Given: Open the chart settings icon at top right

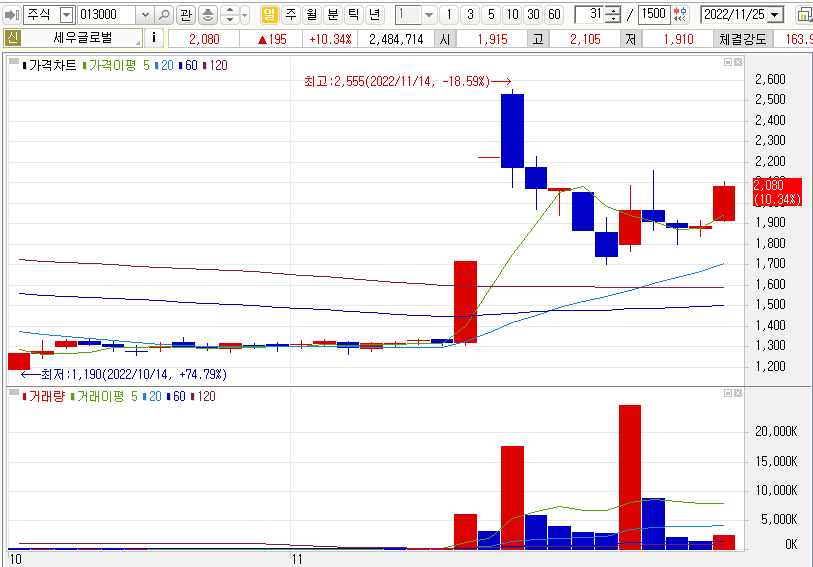Looking at the screenshot, I should [x=804, y=15].
